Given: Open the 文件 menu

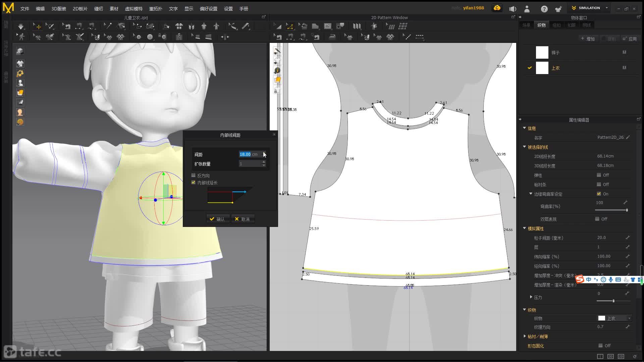Looking at the screenshot, I should tap(25, 9).
